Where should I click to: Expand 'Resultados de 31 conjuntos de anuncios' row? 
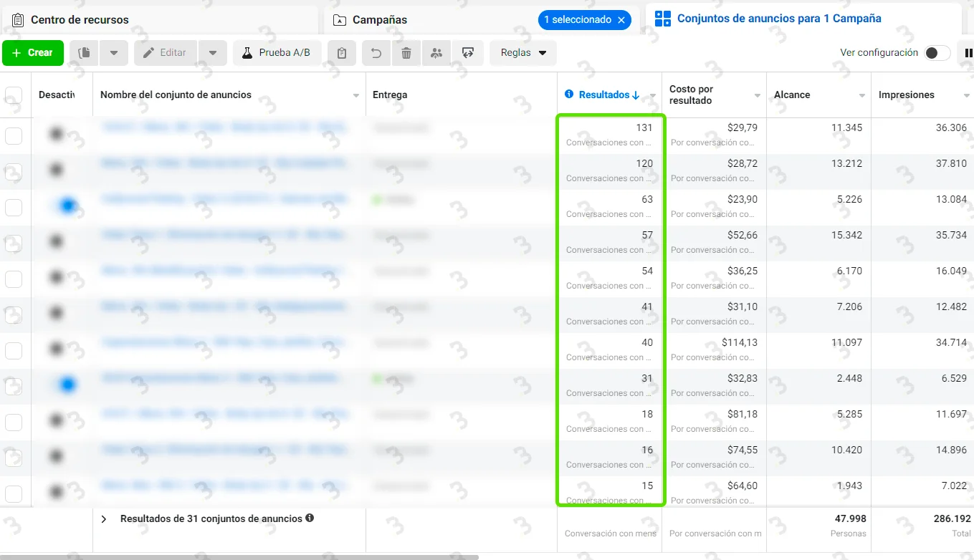click(104, 518)
